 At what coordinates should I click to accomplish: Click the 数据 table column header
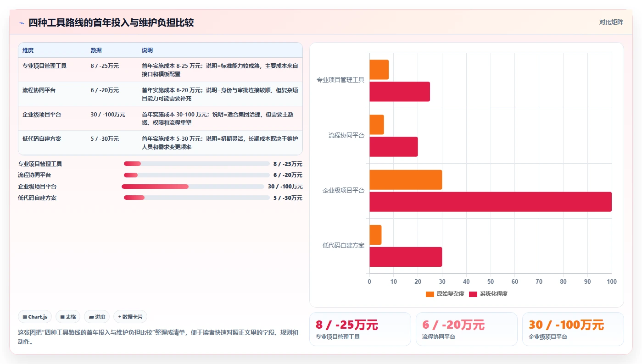[96, 50]
